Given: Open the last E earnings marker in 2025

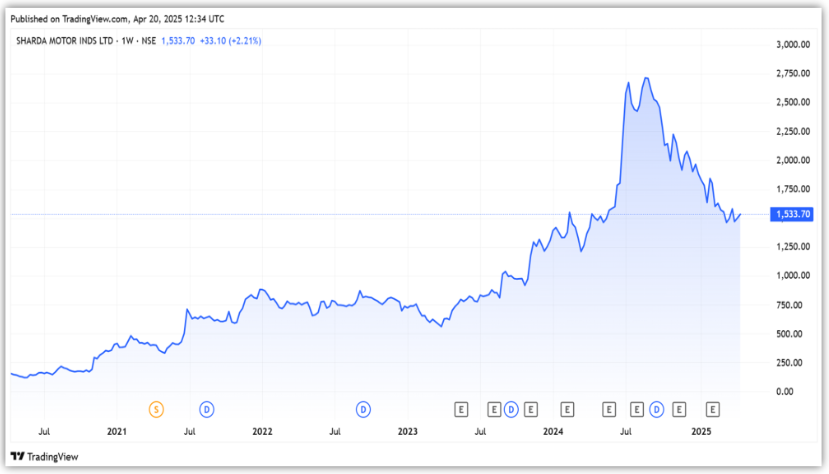Looking at the screenshot, I should 713,408.
